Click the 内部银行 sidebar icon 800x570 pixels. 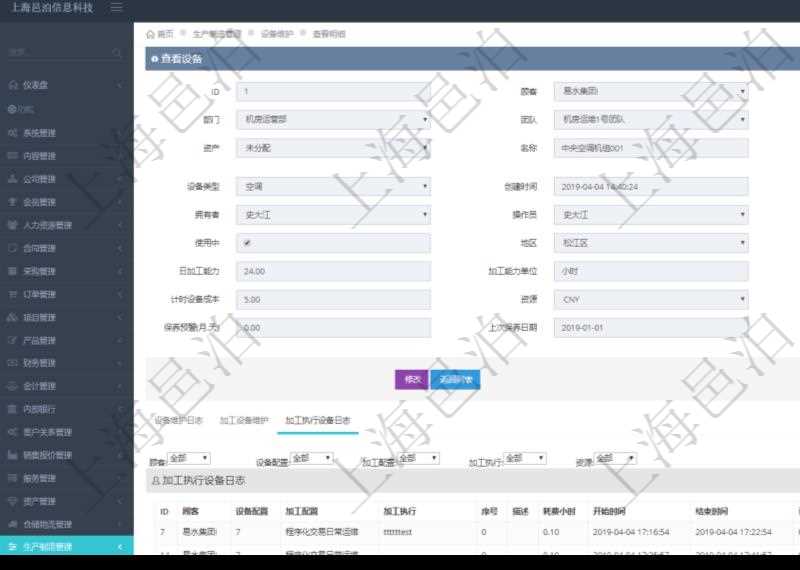click(x=13, y=409)
